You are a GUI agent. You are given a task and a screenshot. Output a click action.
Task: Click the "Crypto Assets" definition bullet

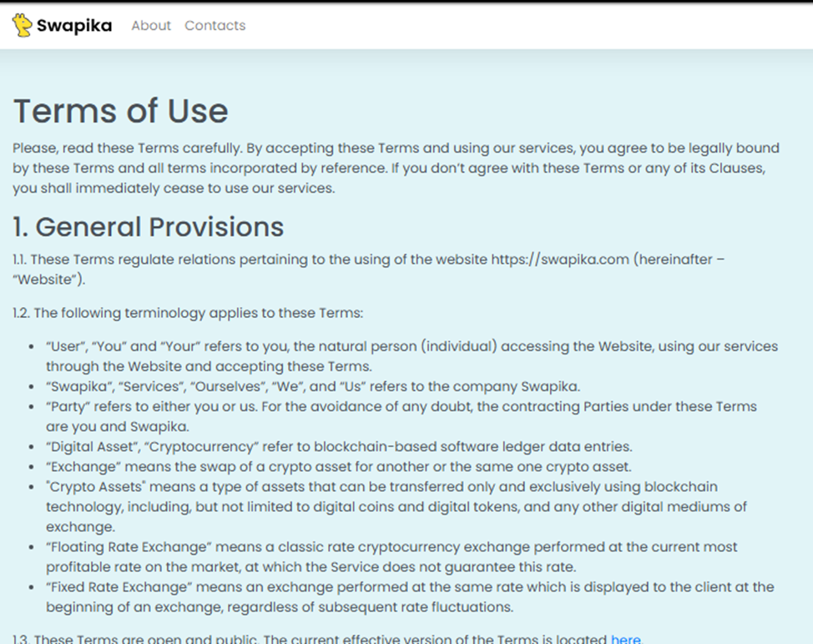[396, 506]
